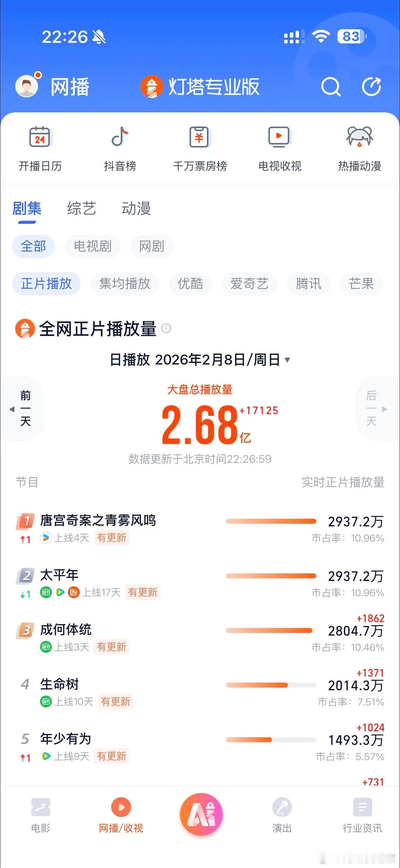
Task: Select the 电视剧 filter chip
Action: 93,246
